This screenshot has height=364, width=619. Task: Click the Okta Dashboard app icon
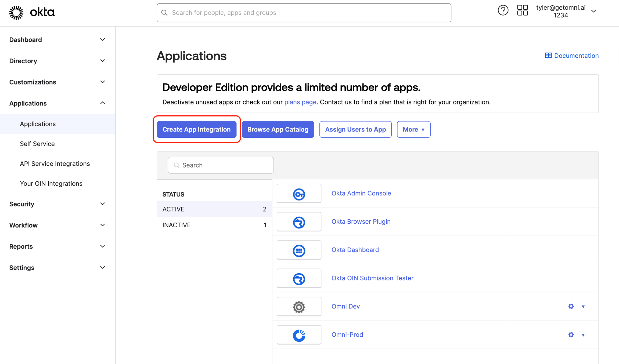pyautogui.click(x=299, y=250)
